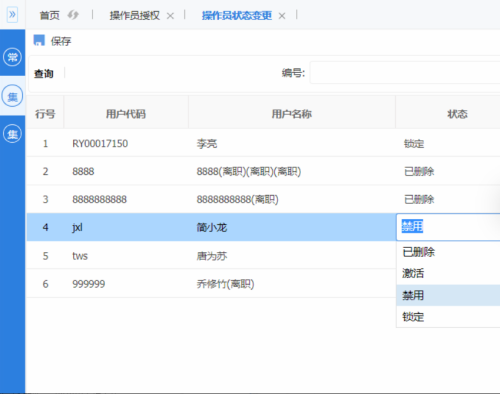500x394 pixels.
Task: Click row number 4 cell
Action: (x=45, y=227)
